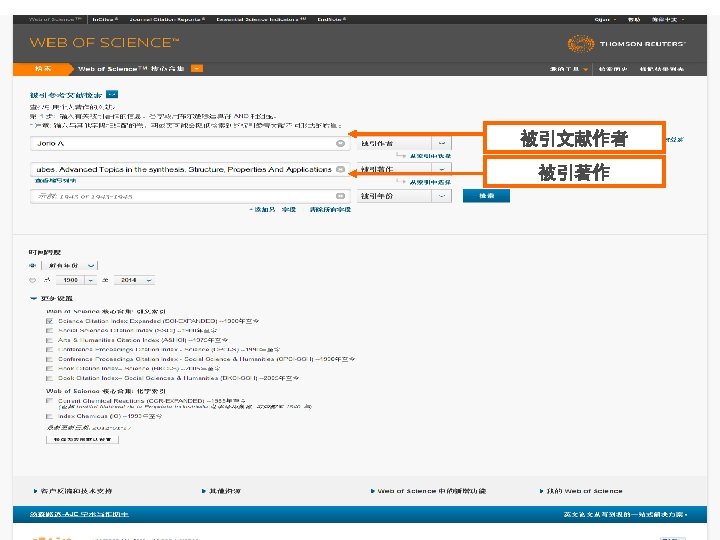This screenshot has width=720, height=540.
Task: Expand customer feedback and technical support footer section
Action: click(x=73, y=491)
